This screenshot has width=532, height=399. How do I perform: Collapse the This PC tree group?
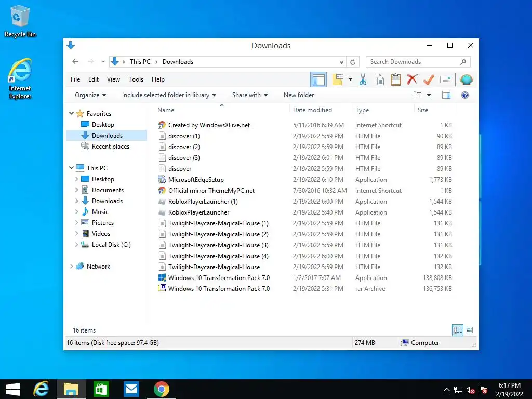pos(71,168)
